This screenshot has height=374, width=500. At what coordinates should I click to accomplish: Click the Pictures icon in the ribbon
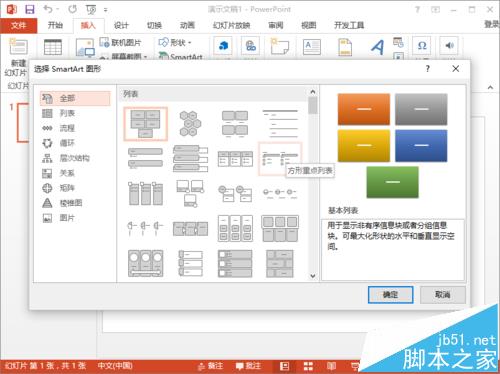(85, 48)
